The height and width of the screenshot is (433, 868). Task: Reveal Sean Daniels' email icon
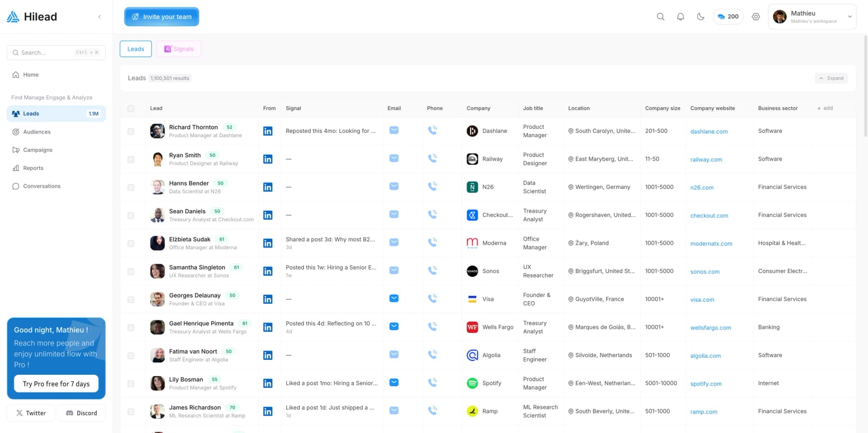click(x=394, y=214)
